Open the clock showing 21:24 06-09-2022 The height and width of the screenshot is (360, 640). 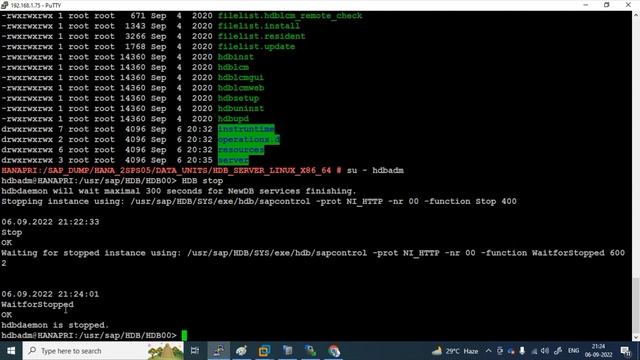598,351
